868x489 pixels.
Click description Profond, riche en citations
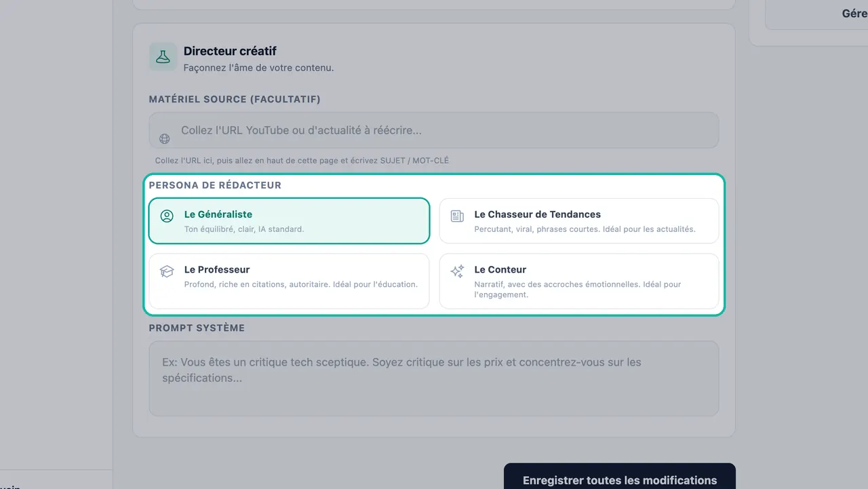[301, 284]
